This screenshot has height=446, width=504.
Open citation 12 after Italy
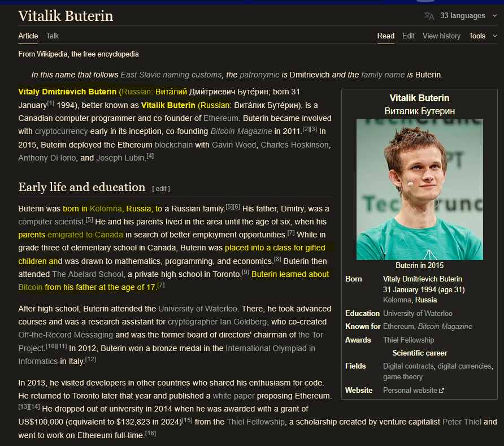(90, 359)
